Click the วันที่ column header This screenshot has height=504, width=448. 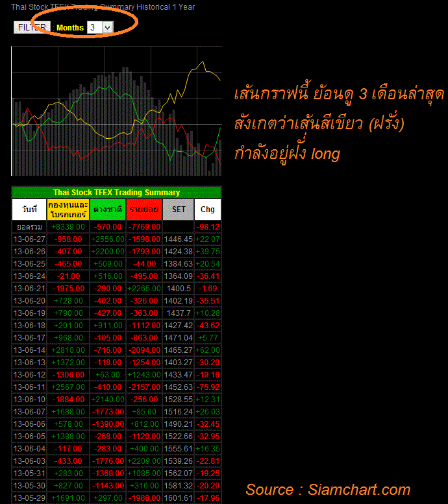tap(29, 210)
